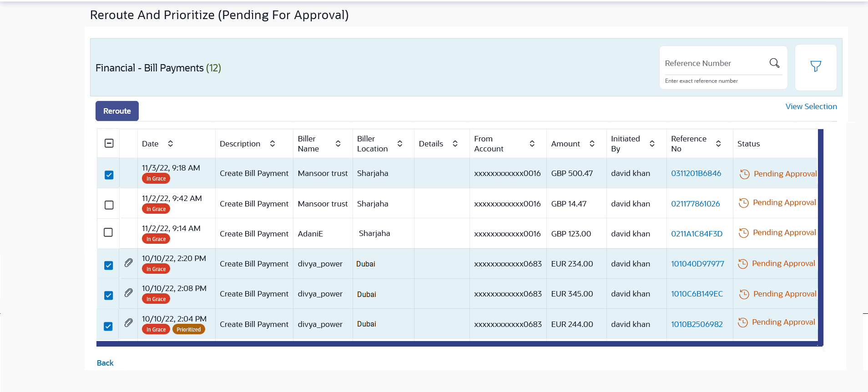Click the Back link
This screenshot has height=392, width=868.
pos(105,363)
